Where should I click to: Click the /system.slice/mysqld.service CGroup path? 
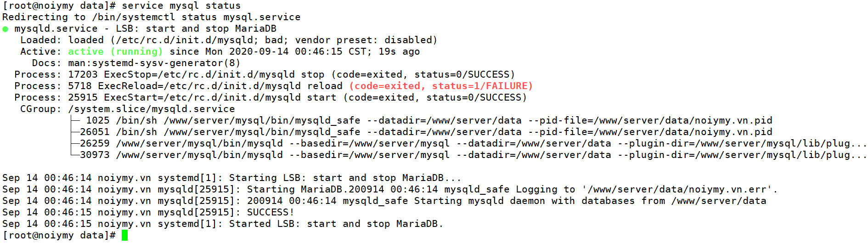coord(151,109)
